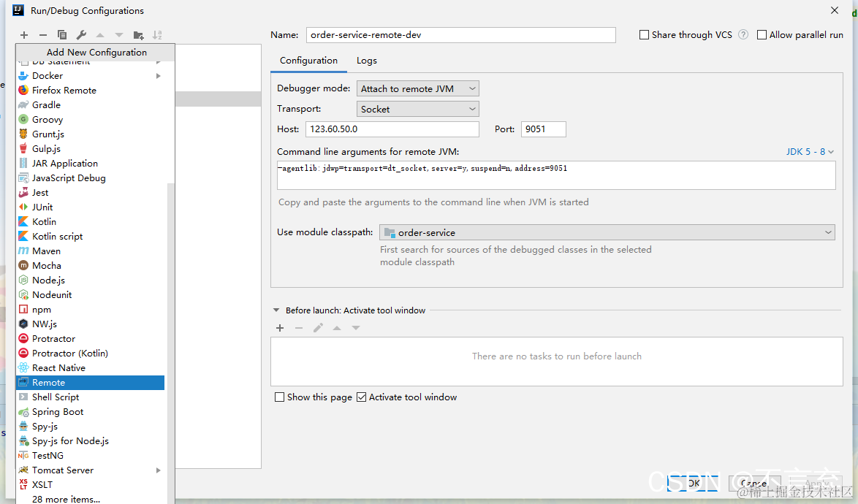Click the Port input field
The image size is (858, 504).
pos(543,129)
